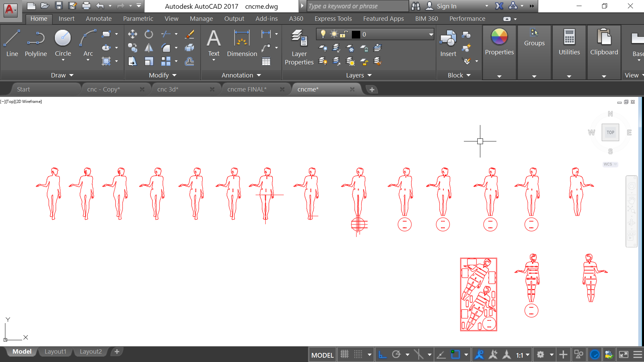
Task: Select the Mirror tool
Action: pos(149,48)
